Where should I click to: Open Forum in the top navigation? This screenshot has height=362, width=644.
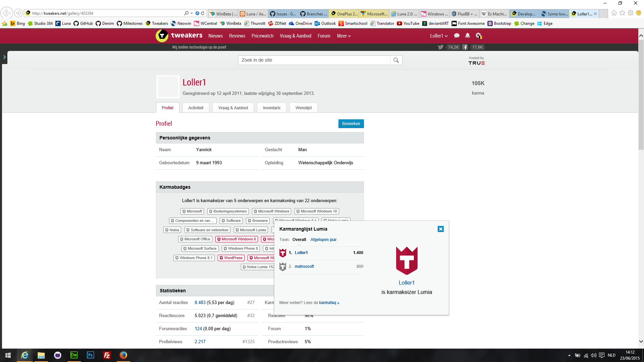point(324,36)
